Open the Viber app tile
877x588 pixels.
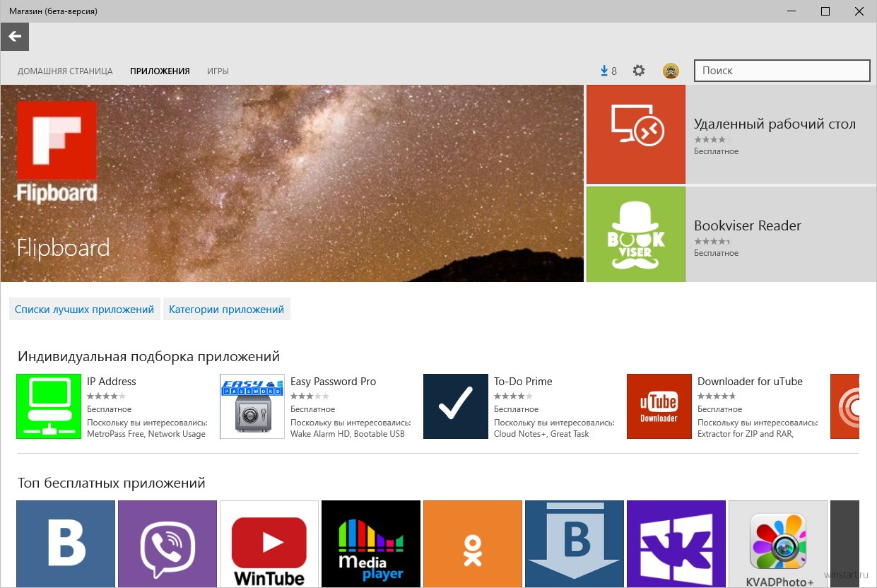coord(167,543)
